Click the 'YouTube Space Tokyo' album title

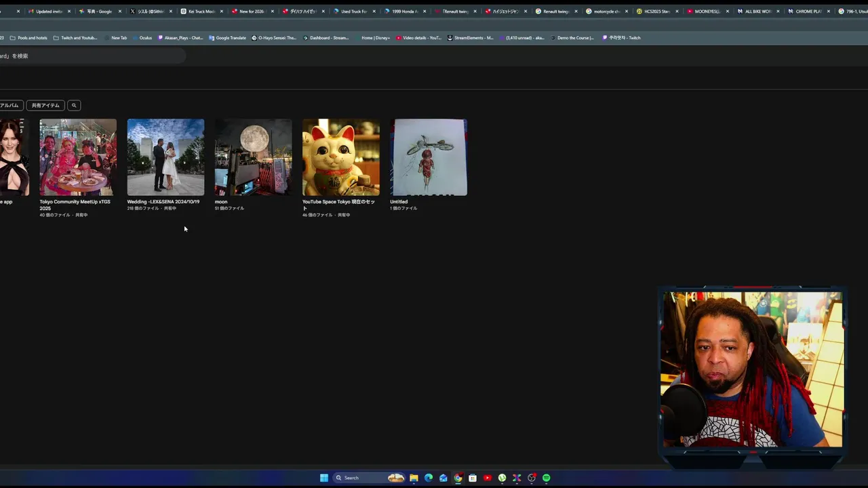[338, 205]
